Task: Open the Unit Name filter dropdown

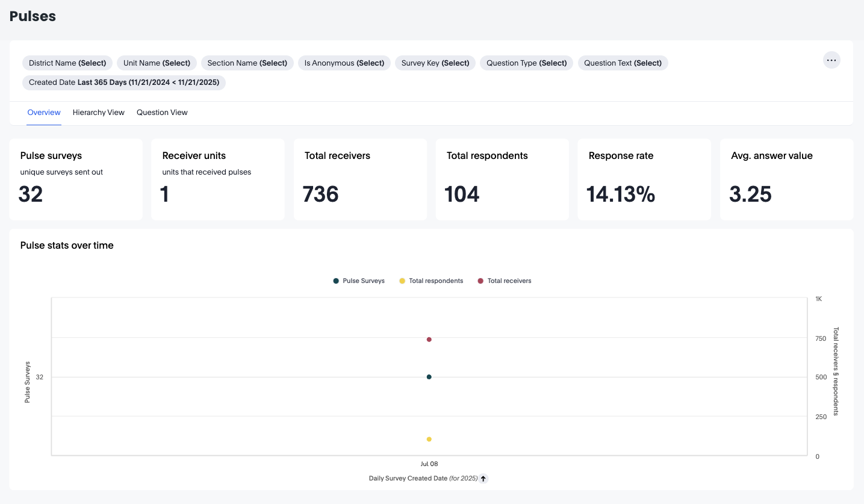Action: point(157,63)
